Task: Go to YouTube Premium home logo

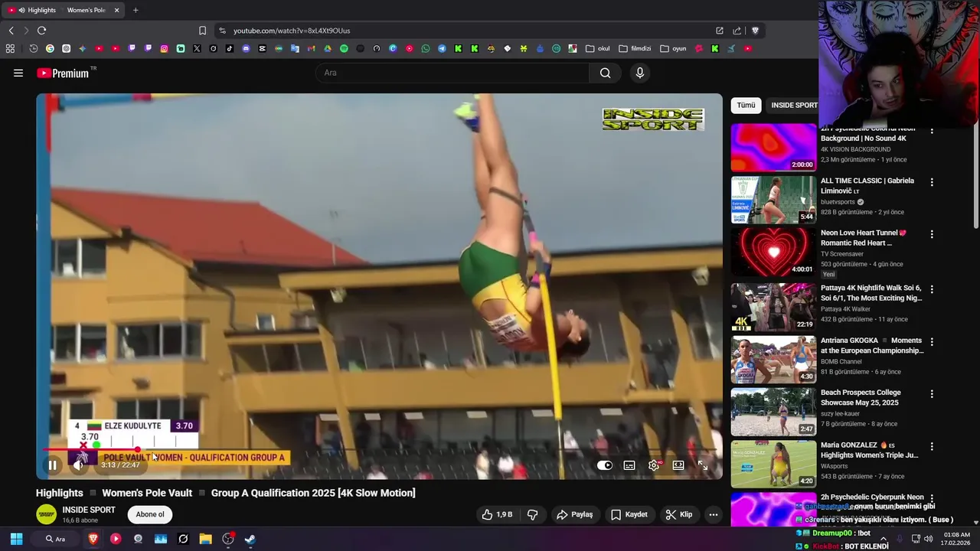Action: [x=63, y=73]
